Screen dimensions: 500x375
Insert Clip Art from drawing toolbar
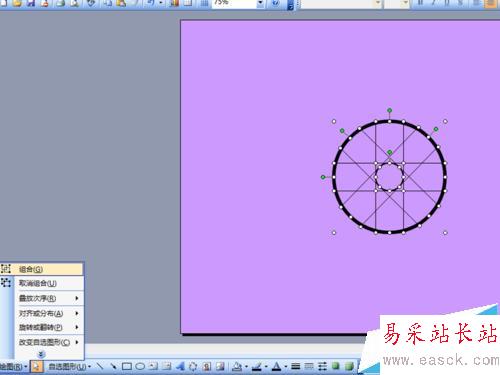click(207, 366)
